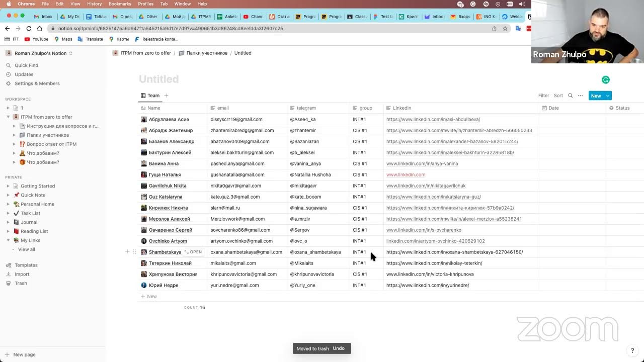Select the Team table view tab
Image resolution: width=644 pixels, height=362 pixels.
tap(150, 96)
